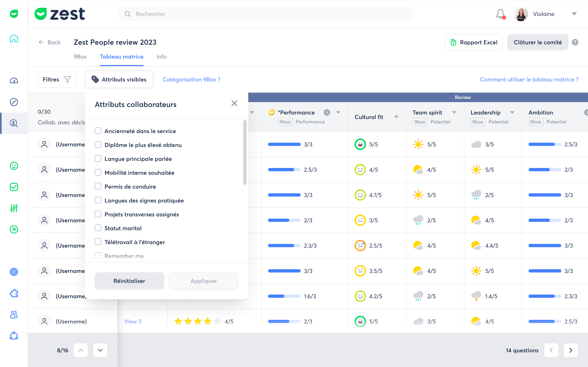Click the dashboard gauge sidebar icon
The height and width of the screenshot is (367, 588).
tap(14, 81)
